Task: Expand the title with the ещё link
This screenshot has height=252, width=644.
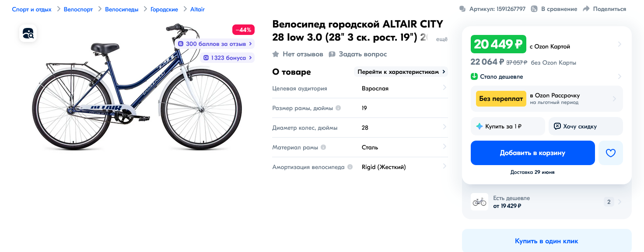Action: [x=442, y=39]
